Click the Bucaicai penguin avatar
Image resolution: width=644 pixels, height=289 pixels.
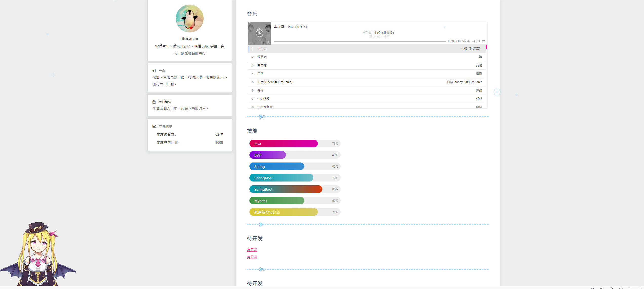tap(190, 19)
